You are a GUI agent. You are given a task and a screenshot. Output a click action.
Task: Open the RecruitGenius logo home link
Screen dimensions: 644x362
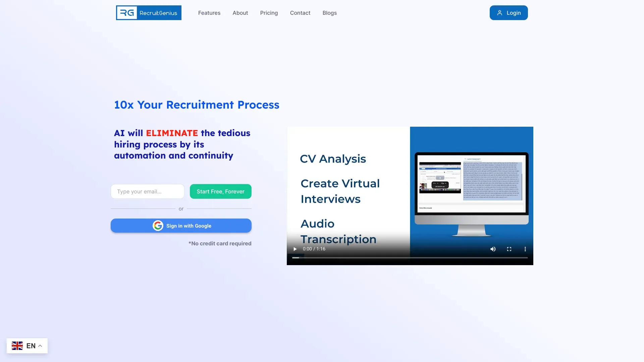point(149,13)
